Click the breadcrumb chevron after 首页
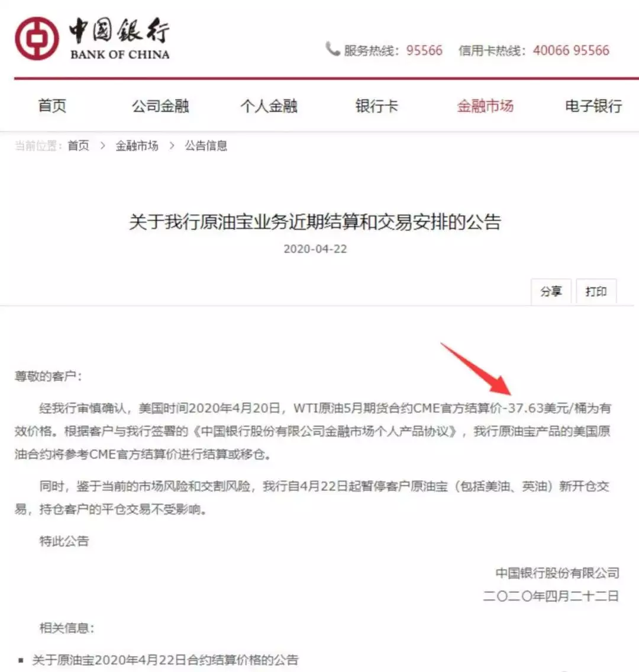The image size is (639, 672). [x=103, y=146]
